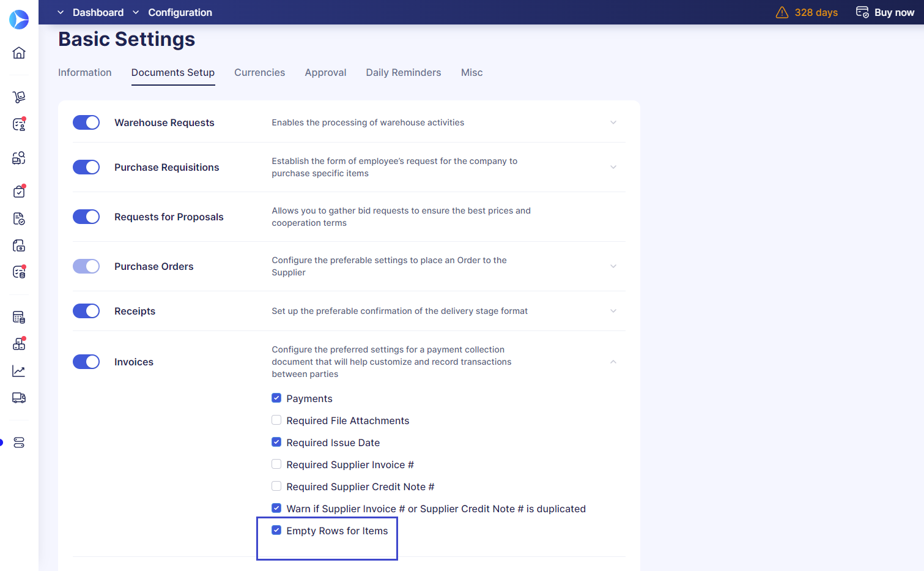This screenshot has width=924, height=571.
Task: Switch to the Information tab
Action: [x=85, y=72]
